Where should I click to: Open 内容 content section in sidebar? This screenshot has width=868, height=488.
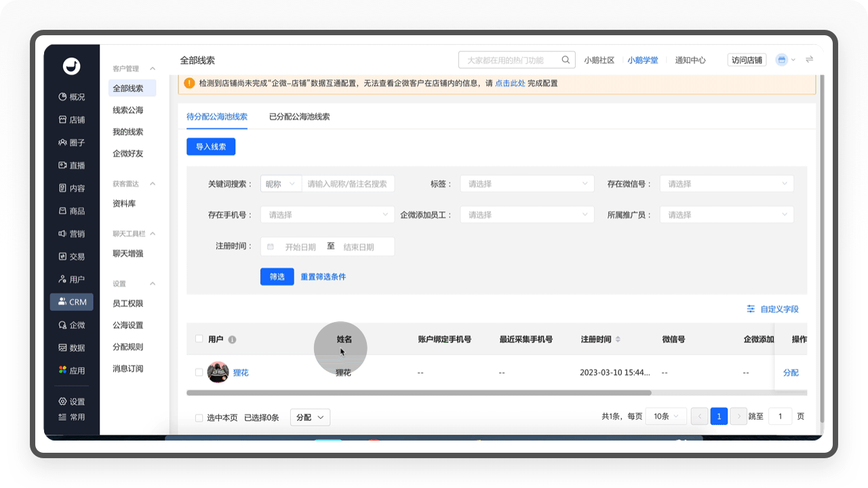point(72,188)
